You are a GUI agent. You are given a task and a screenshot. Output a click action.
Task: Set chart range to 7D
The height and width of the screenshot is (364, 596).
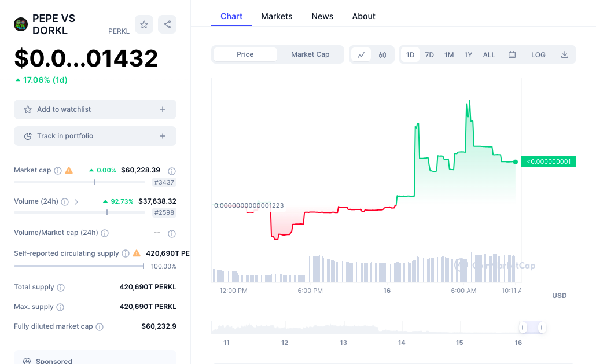tap(429, 55)
